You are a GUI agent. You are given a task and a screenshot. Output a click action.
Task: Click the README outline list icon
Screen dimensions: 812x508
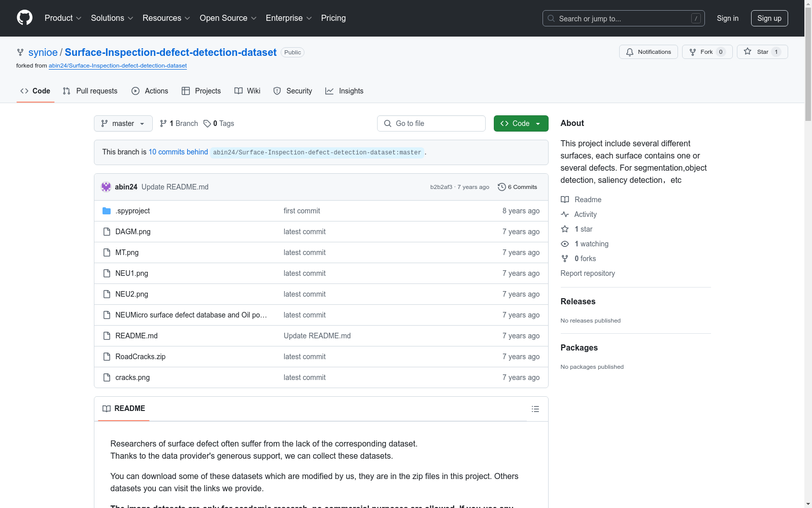pos(535,409)
